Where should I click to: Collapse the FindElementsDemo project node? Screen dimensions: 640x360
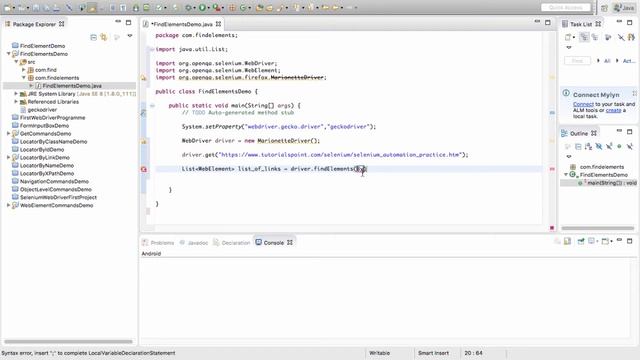click(x=9, y=53)
